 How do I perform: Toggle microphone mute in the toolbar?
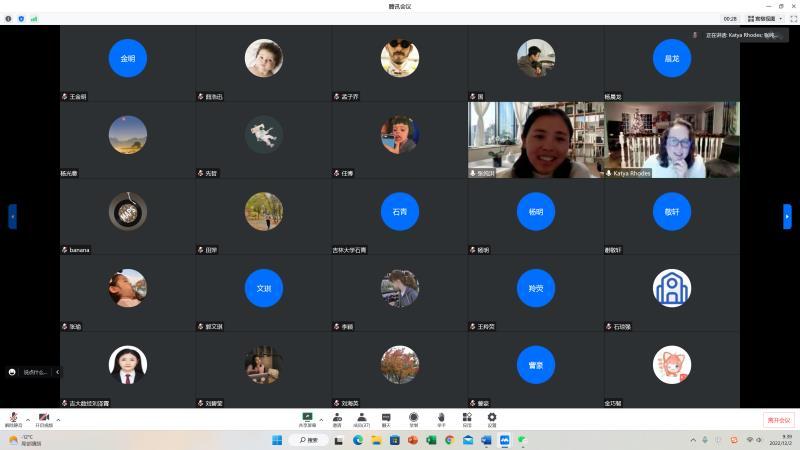(x=14, y=419)
